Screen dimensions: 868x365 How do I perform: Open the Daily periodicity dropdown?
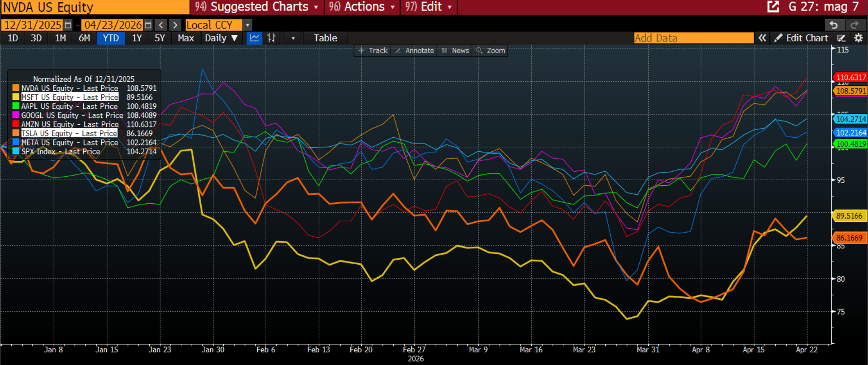[x=221, y=38]
